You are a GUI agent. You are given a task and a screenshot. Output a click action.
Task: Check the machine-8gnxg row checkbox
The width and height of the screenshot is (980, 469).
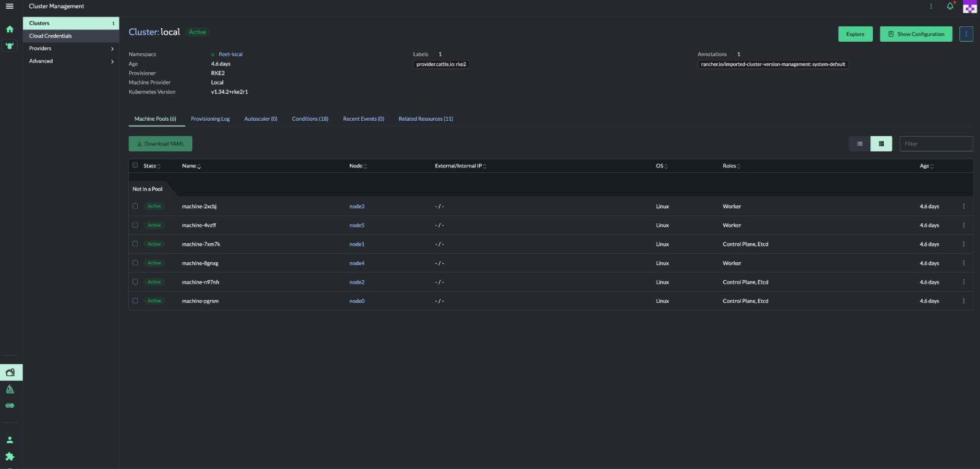point(135,263)
